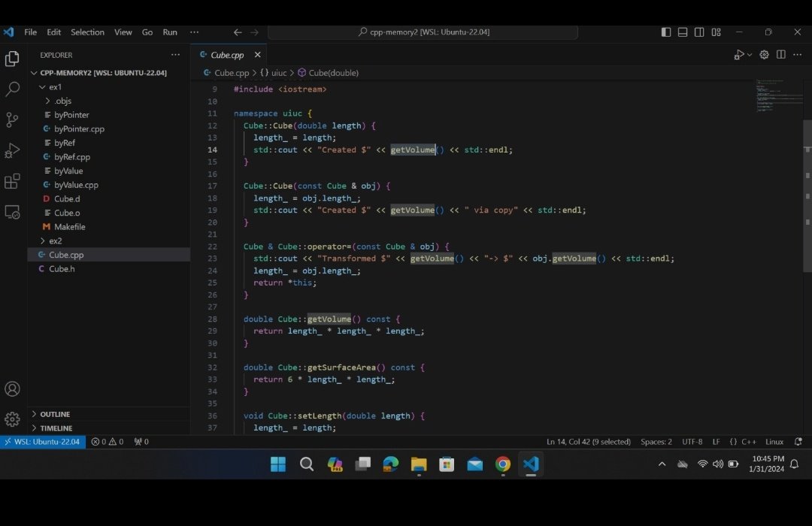Click the notifications bell in status bar
Image resolution: width=812 pixels, height=526 pixels.
[798, 442]
